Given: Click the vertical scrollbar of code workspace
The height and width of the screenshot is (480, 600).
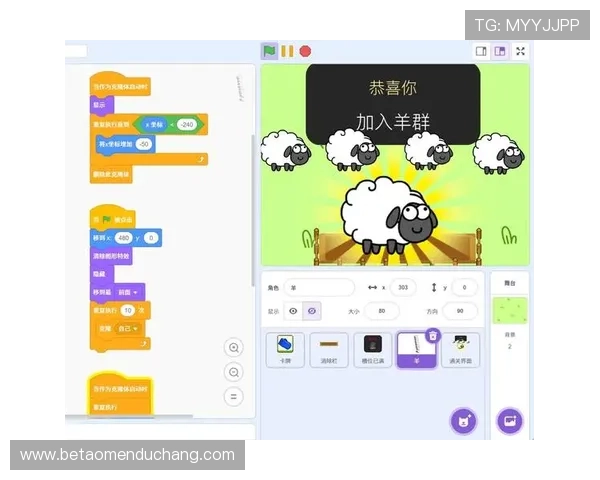Looking at the screenshot, I should 253,211.
